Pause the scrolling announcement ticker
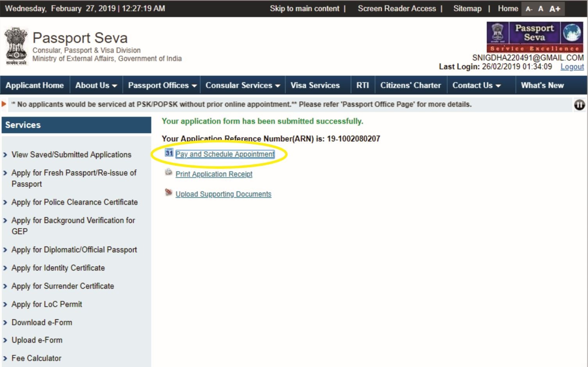588x367 pixels. click(x=580, y=104)
